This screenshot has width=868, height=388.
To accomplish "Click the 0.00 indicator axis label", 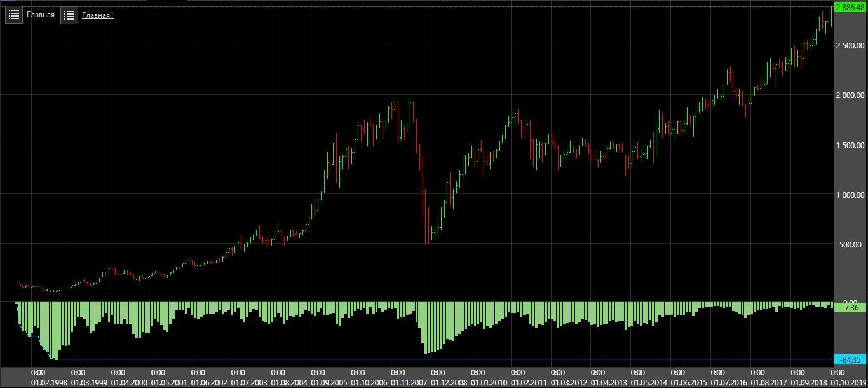I will [850, 301].
